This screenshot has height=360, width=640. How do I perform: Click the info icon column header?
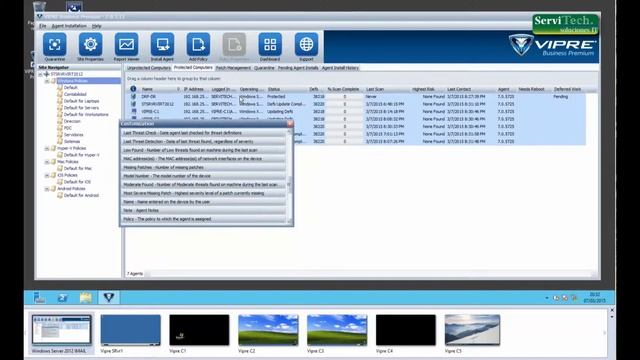click(133, 89)
